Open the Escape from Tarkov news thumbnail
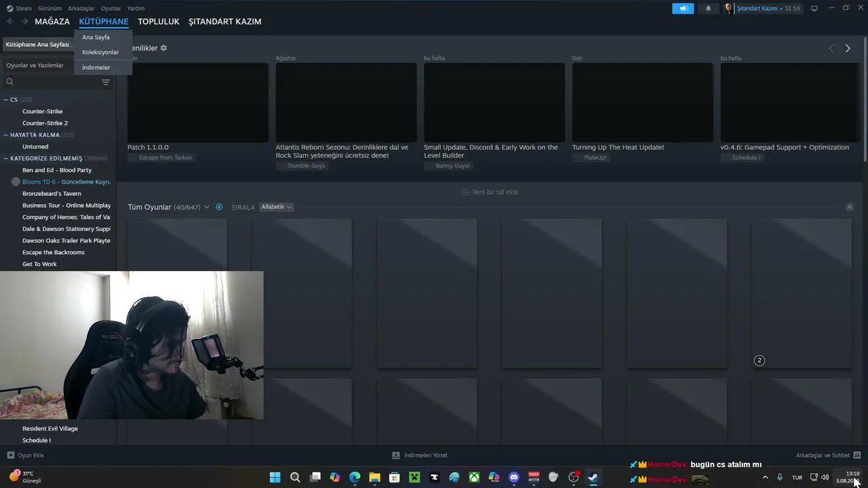This screenshot has width=868, height=488. point(198,102)
